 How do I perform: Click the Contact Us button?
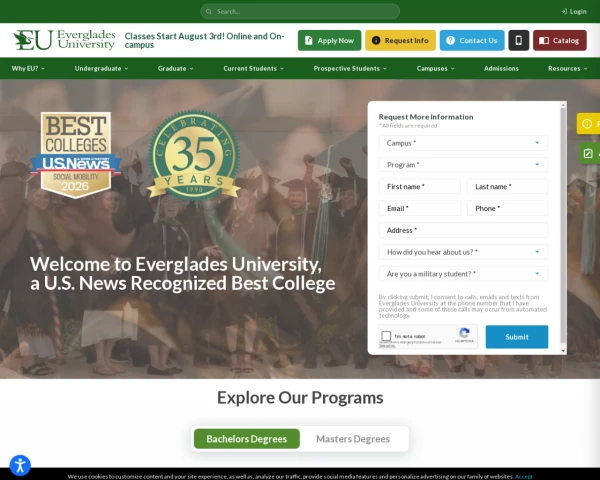coord(472,40)
